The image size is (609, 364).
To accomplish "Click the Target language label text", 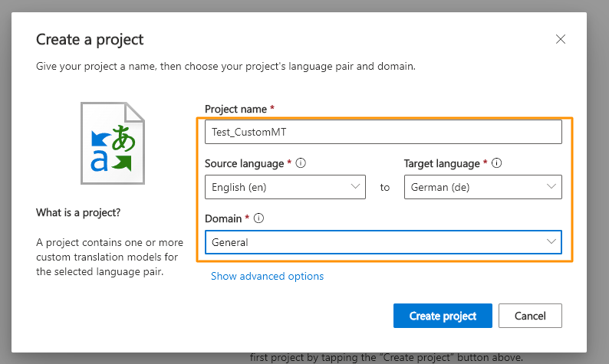I will click(442, 163).
